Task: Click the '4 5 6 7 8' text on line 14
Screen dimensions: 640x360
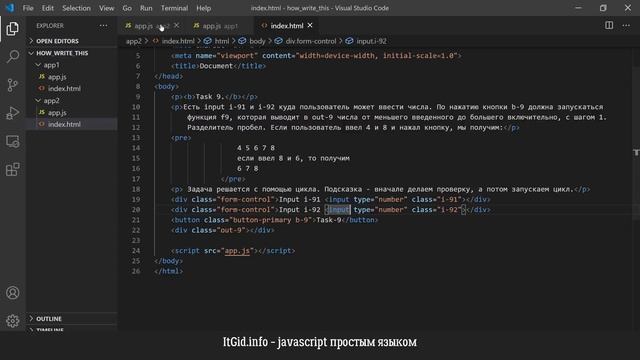Action: (x=256, y=148)
